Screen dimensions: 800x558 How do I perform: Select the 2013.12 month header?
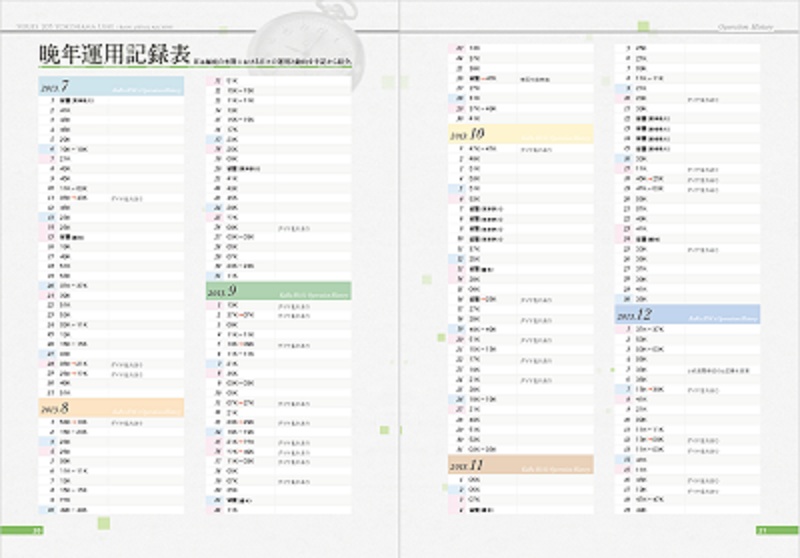tap(687, 314)
